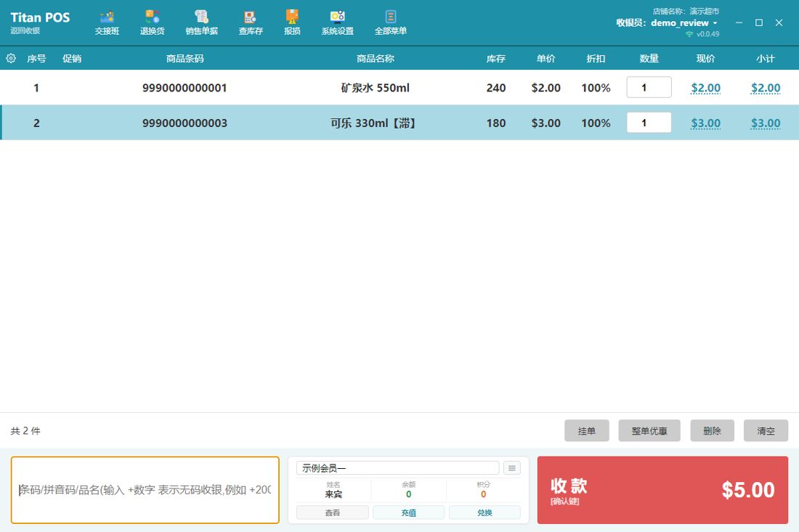799x532 pixels.
Task: Click the Titan POS logo title
Action: 40,17
